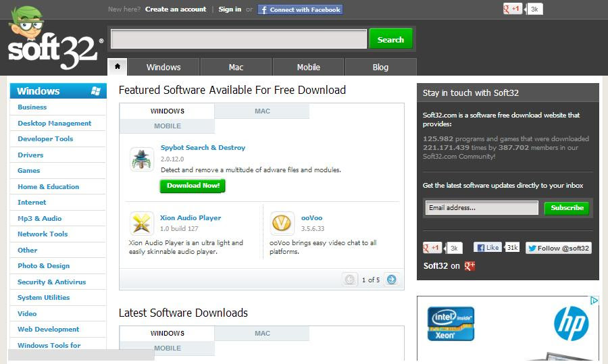Open Network Tools category
The width and height of the screenshot is (608, 364).
point(43,234)
